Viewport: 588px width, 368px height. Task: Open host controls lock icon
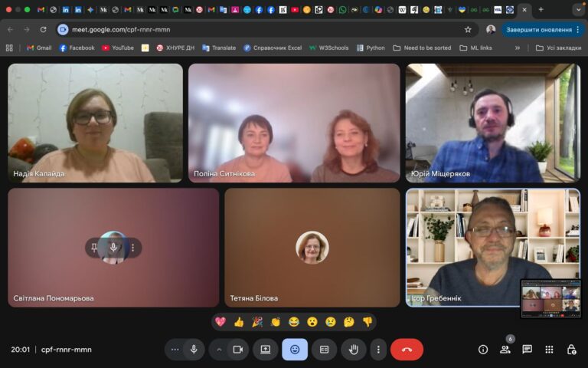point(571,350)
